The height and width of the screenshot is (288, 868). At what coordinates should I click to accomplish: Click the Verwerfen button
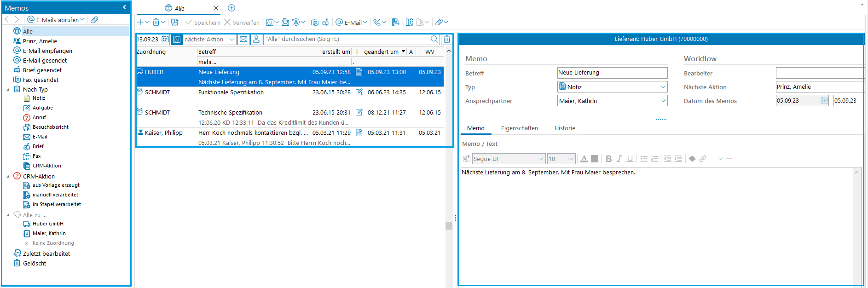point(242,23)
